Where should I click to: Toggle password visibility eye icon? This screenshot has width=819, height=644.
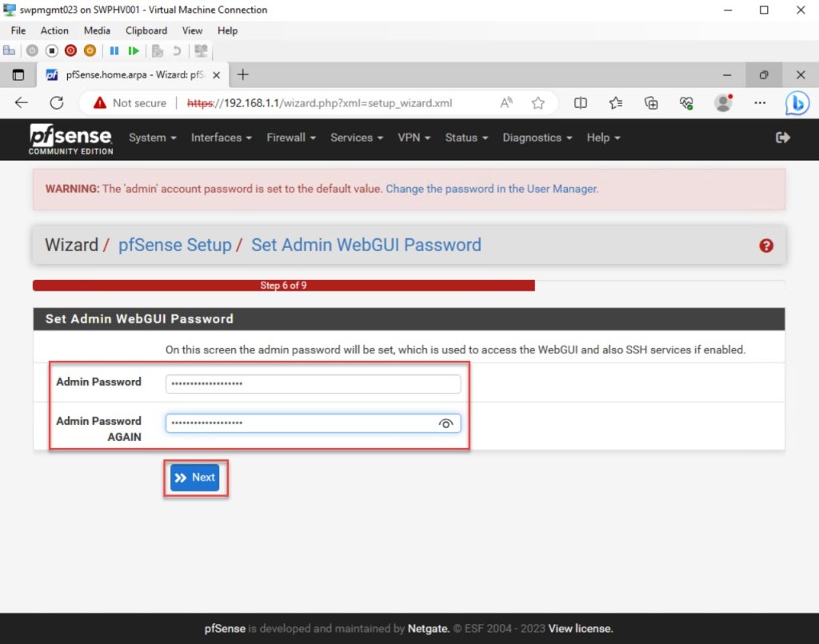click(446, 424)
